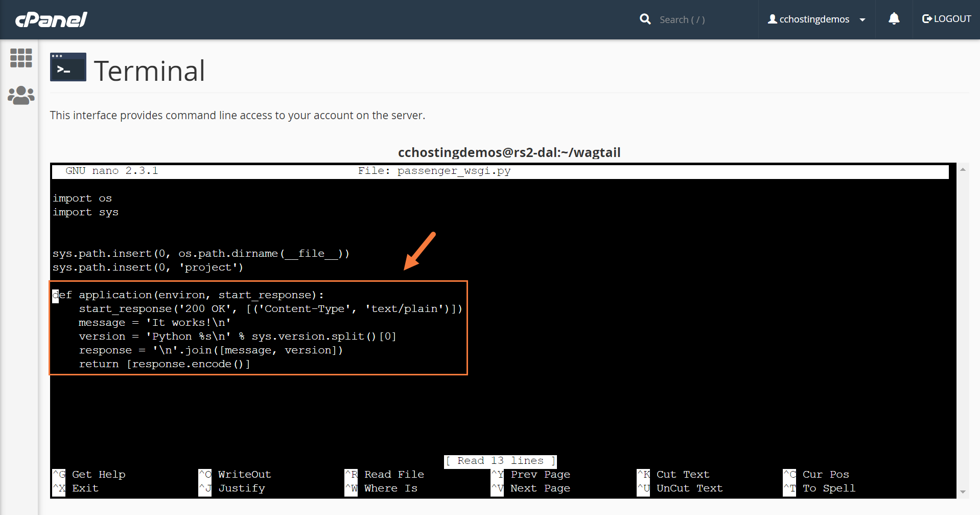Click the logout arrow icon
Viewport: 980px width, 515px height.
[x=927, y=19]
